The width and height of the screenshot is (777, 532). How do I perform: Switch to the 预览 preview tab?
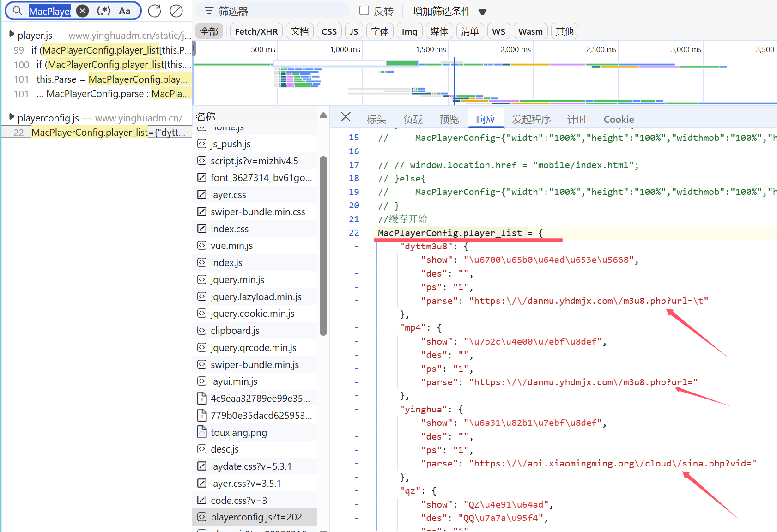point(449,120)
